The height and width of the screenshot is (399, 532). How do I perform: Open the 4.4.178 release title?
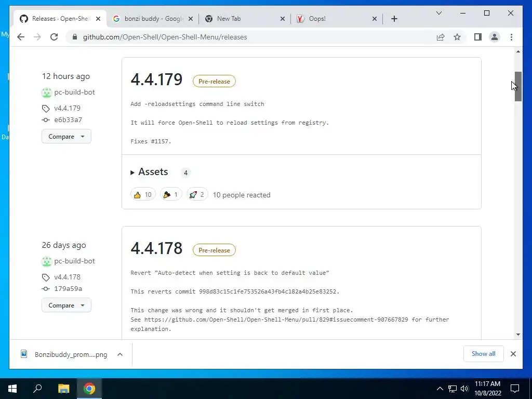tap(156, 248)
